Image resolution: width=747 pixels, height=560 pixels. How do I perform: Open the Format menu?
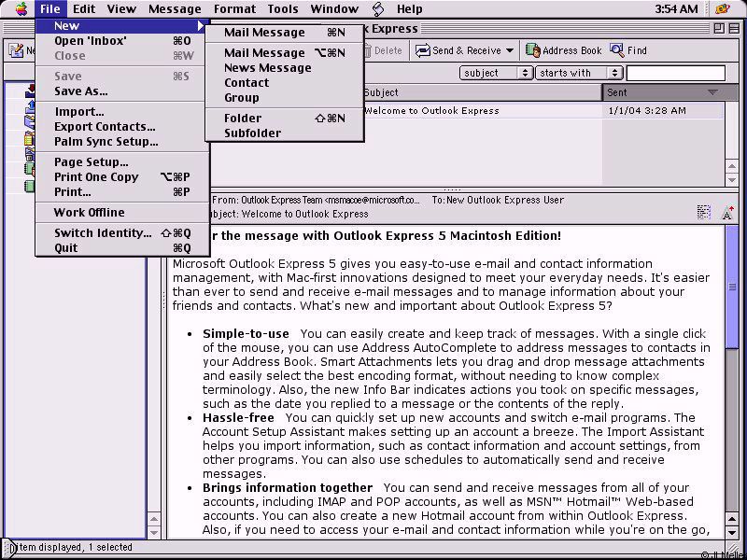click(x=234, y=8)
